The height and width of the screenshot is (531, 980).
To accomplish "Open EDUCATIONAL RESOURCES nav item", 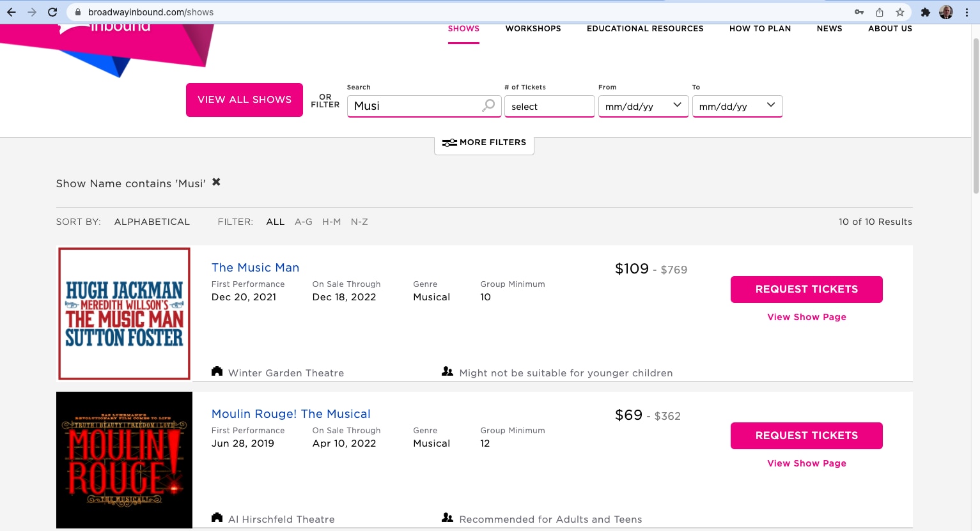I will coord(645,29).
